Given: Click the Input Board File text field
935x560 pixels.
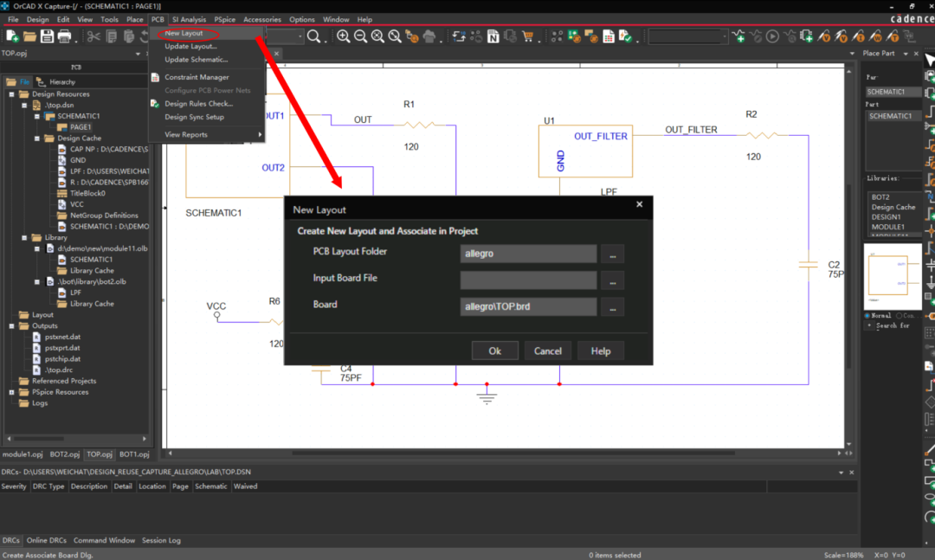Looking at the screenshot, I should pyautogui.click(x=528, y=280).
